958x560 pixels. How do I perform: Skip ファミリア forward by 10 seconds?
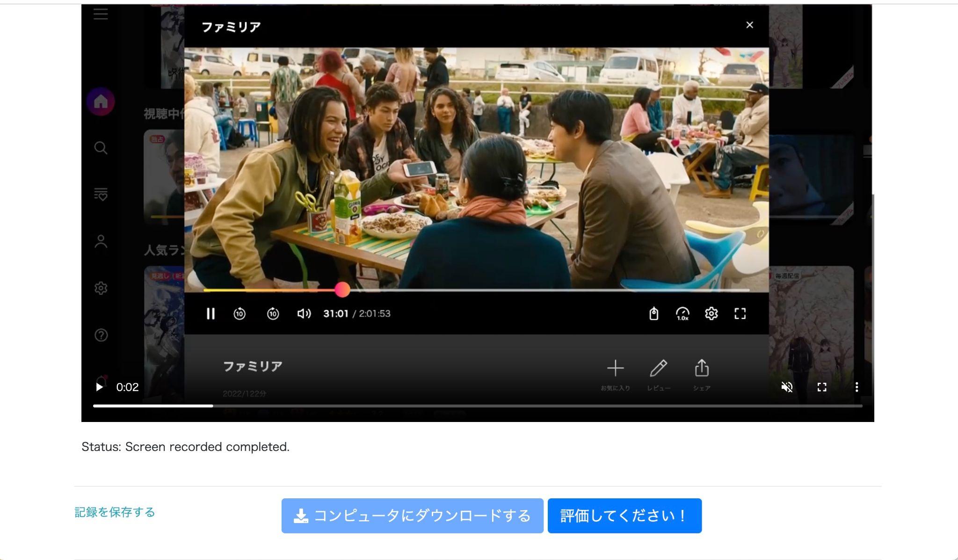coord(273,313)
